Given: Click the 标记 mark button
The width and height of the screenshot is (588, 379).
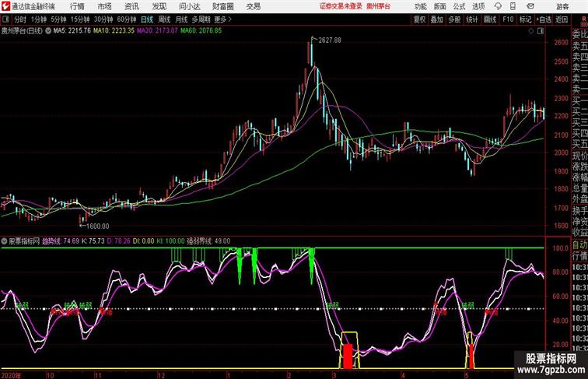Looking at the screenshot, I should click(x=525, y=19).
